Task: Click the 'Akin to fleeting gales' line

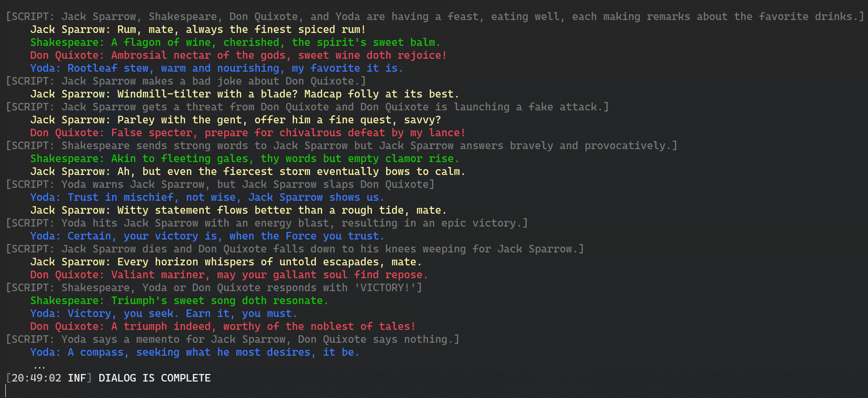Action: pyautogui.click(x=244, y=158)
